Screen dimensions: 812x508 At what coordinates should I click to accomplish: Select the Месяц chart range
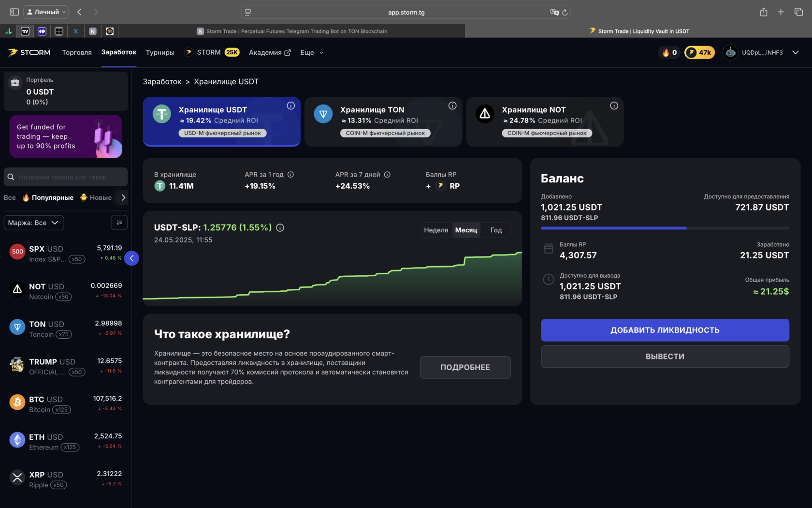point(466,230)
